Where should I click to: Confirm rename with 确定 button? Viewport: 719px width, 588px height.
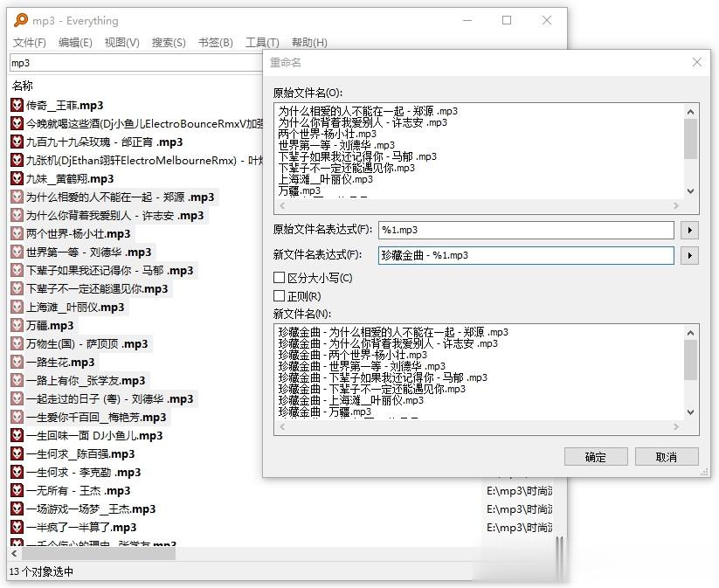(x=596, y=457)
